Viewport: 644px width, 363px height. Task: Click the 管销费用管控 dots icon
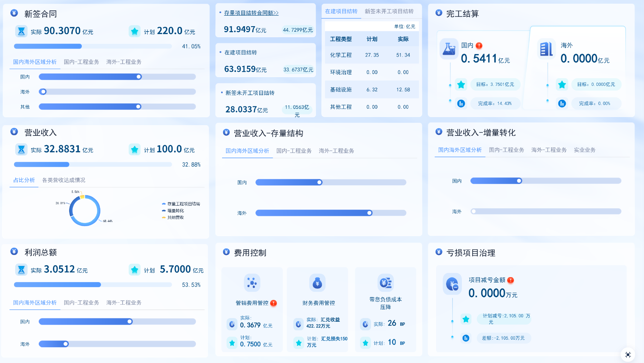[x=252, y=283]
